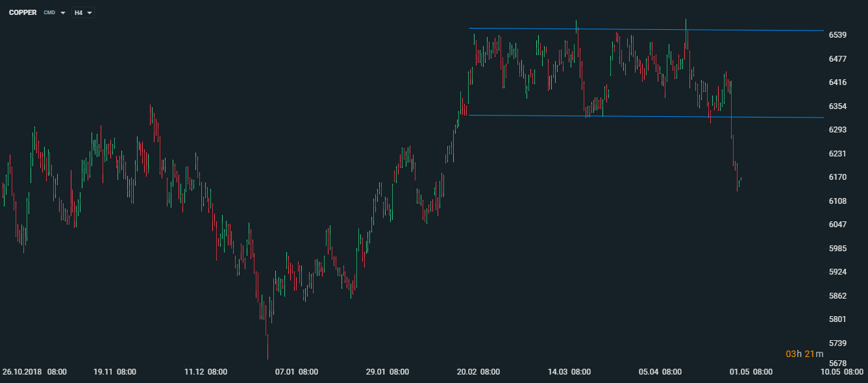
Task: Click the COPPER instrument name
Action: tap(23, 13)
